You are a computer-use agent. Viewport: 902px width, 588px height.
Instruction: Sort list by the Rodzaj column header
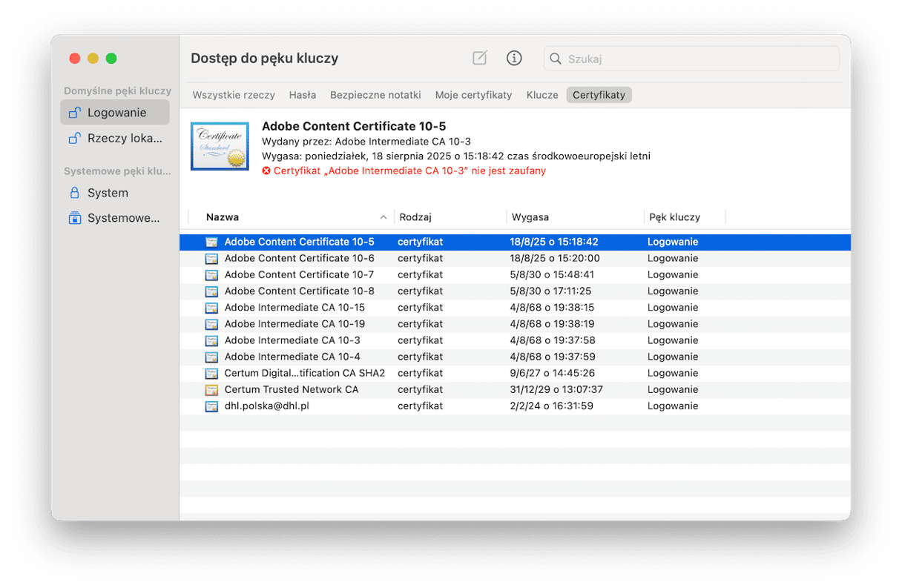click(x=415, y=217)
